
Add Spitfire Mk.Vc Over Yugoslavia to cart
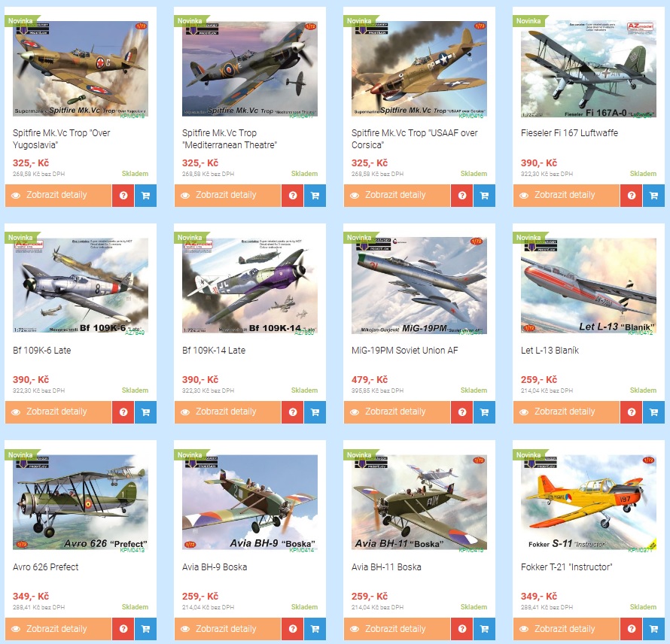146,196
